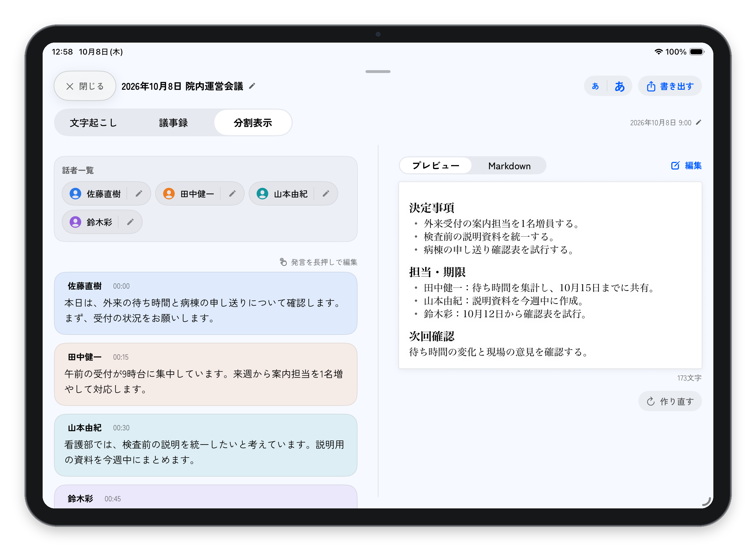This screenshot has height=551, width=756.
Task: Switch to Markdown view
Action: (509, 166)
